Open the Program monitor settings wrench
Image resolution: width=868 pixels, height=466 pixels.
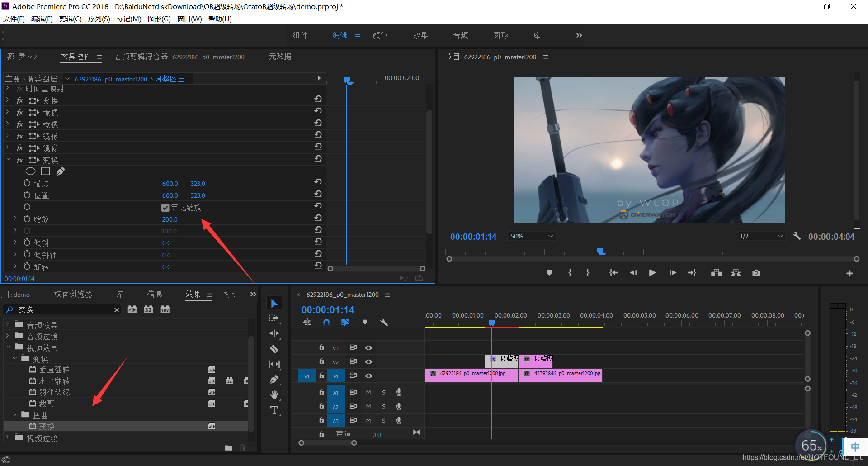pos(797,236)
